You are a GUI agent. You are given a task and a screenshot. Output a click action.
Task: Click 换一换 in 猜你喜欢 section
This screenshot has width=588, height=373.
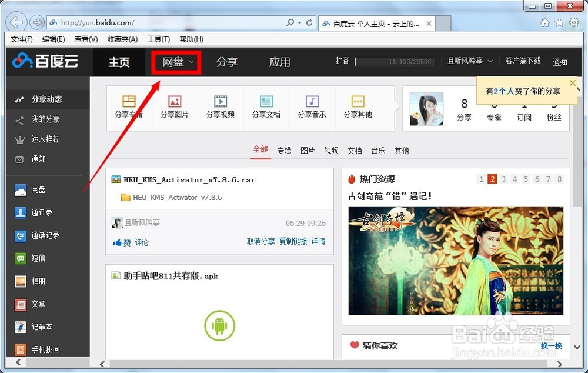coord(550,346)
